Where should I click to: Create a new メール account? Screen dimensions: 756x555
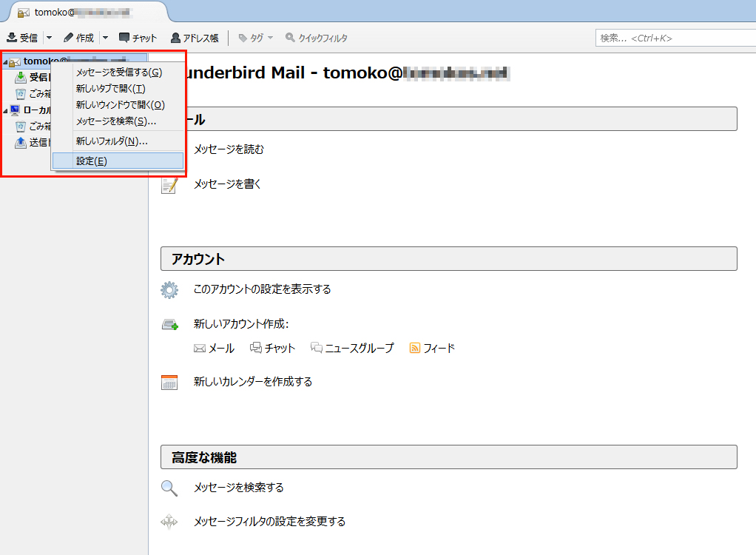point(214,348)
